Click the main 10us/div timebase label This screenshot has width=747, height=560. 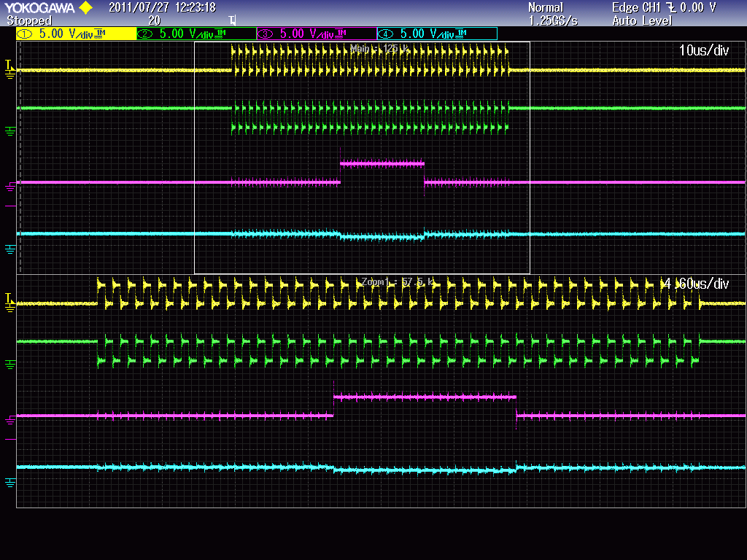pyautogui.click(x=704, y=50)
